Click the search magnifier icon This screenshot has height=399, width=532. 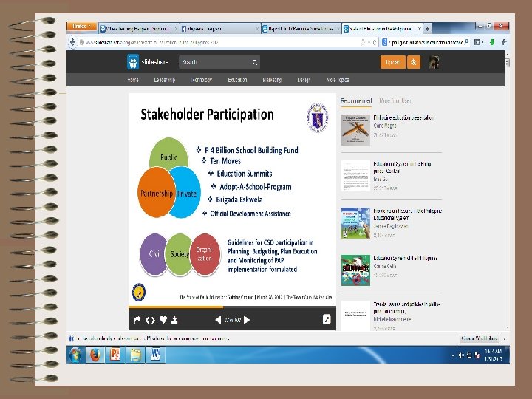(x=255, y=62)
